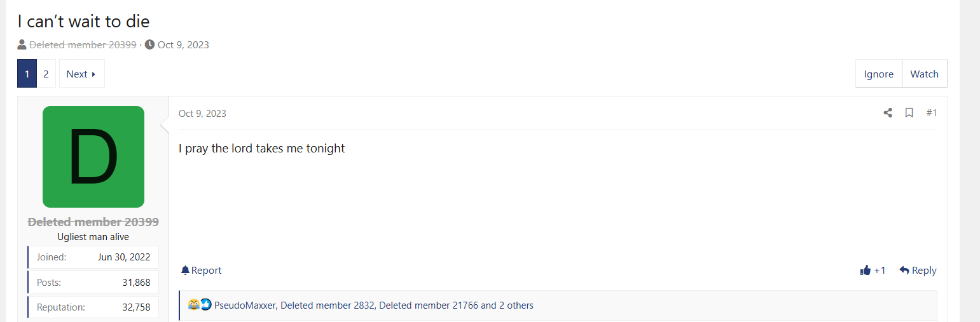Image resolution: width=980 pixels, height=322 pixels.
Task: Open PseudoMaxxer's profile from the reactions list
Action: pos(244,305)
